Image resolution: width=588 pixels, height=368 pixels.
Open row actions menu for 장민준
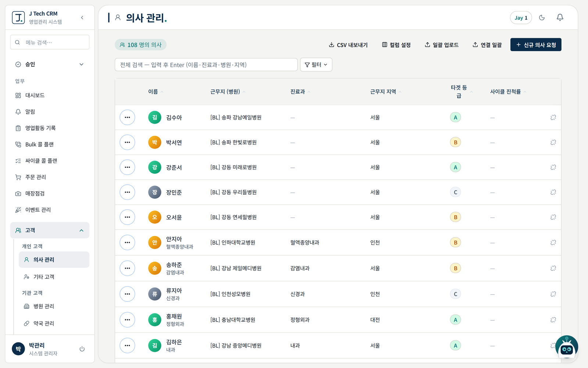click(127, 192)
